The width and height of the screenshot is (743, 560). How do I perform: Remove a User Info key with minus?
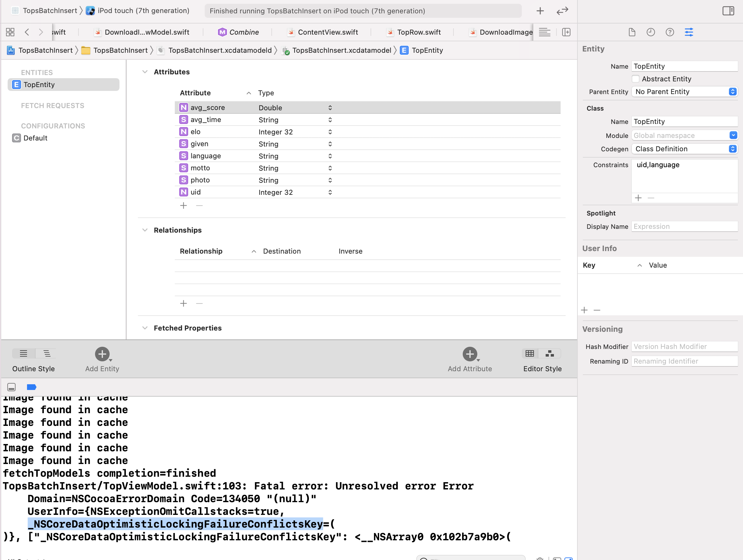pos(597,310)
